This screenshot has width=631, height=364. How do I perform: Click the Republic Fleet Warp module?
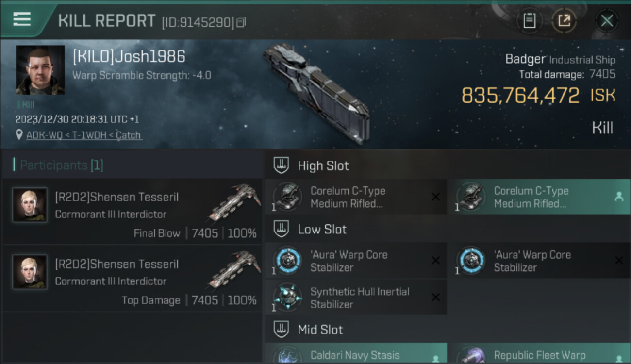pos(540,353)
